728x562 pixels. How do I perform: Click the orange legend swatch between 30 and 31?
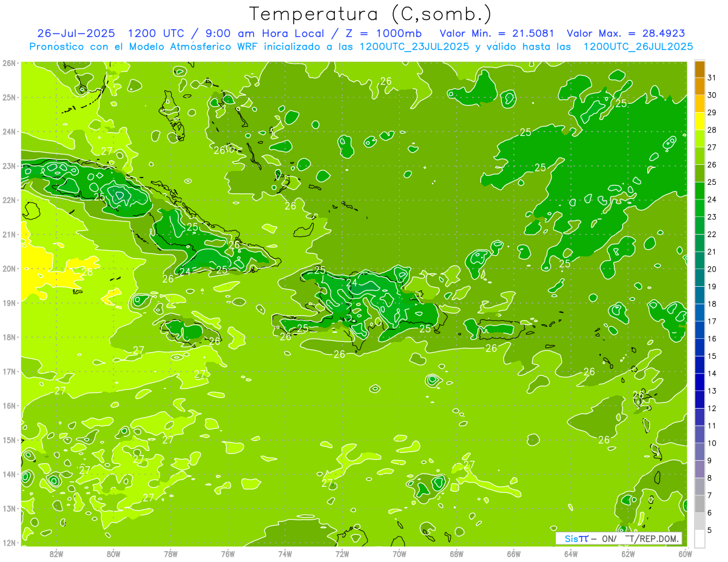pyautogui.click(x=699, y=87)
